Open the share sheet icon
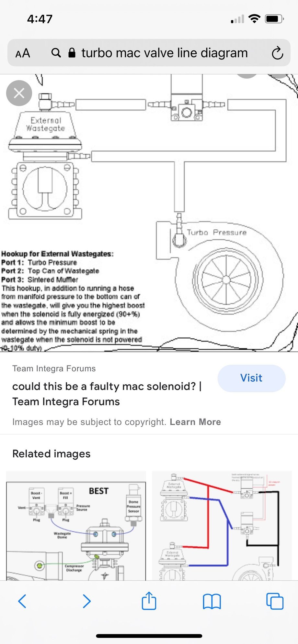Viewport: 298px width, 644px height. (149, 601)
